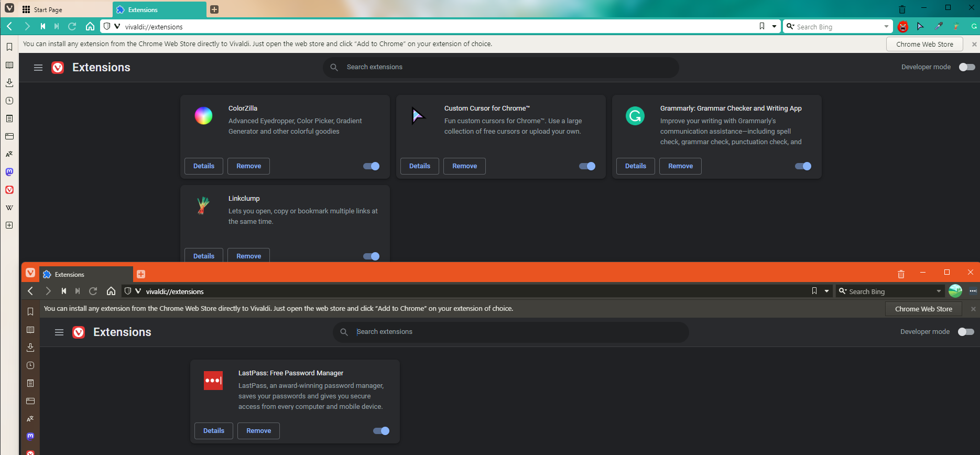980x455 pixels.
Task: Focus Search extensions field in back window
Action: [501, 67]
